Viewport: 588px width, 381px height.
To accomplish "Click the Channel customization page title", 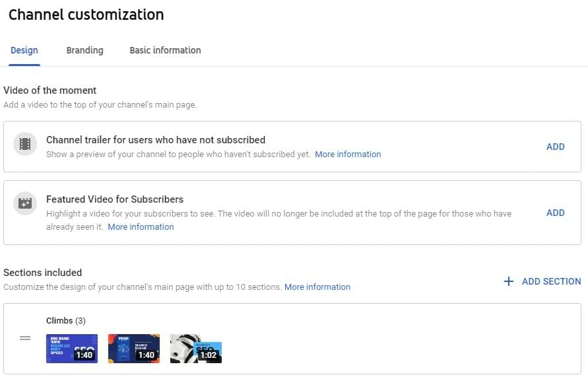I will click(x=86, y=15).
